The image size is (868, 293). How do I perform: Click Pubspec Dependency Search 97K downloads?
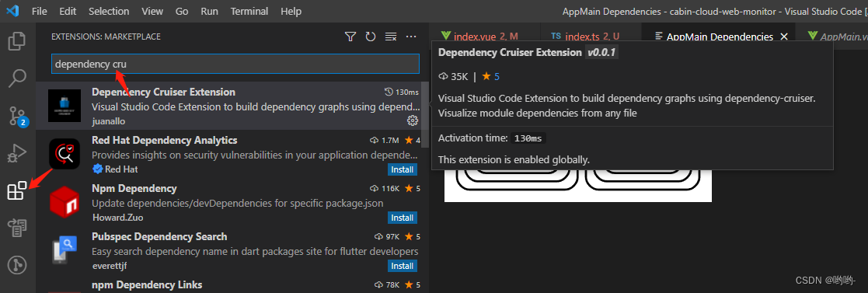(x=388, y=236)
